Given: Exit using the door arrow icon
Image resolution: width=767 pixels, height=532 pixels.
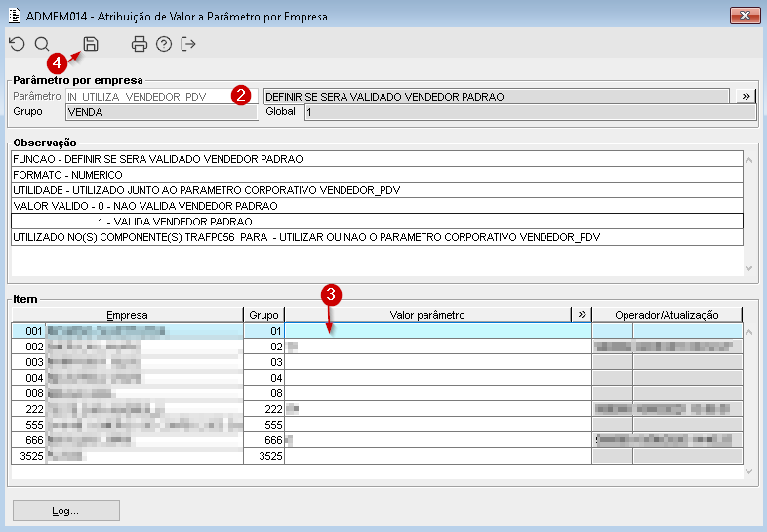Looking at the screenshot, I should [x=188, y=44].
